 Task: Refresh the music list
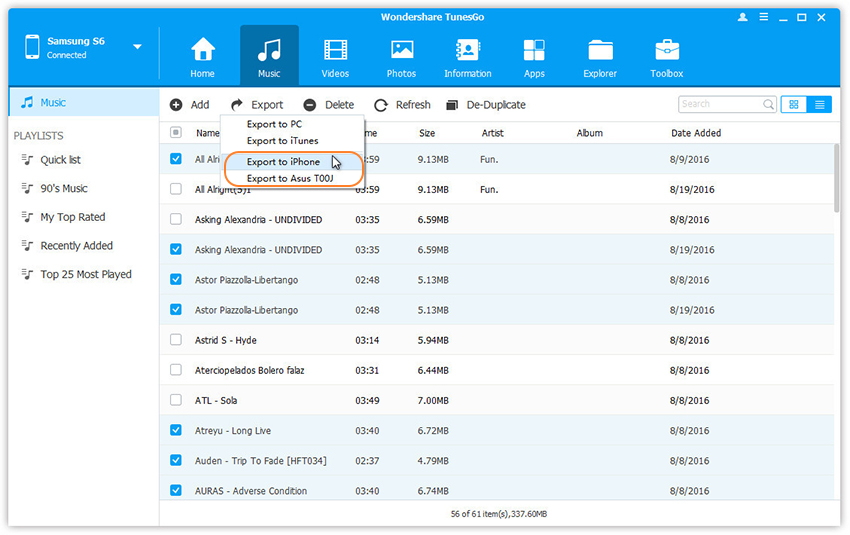pos(403,105)
